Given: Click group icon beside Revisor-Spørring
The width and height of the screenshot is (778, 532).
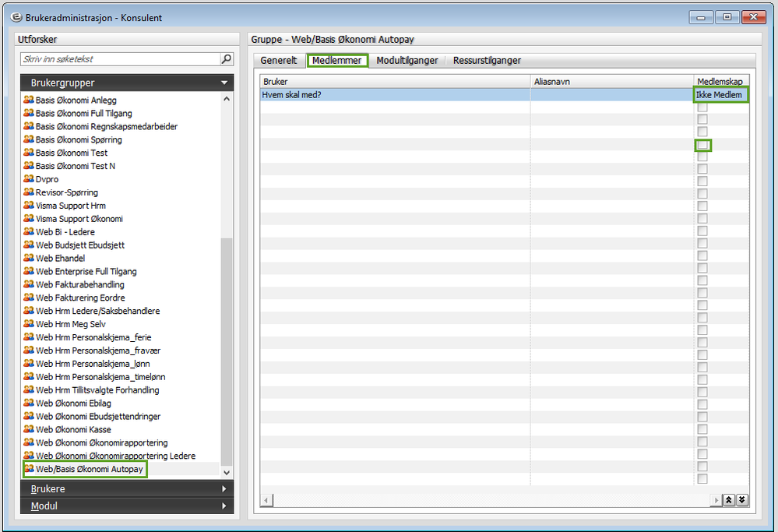Looking at the screenshot, I should tap(29, 192).
